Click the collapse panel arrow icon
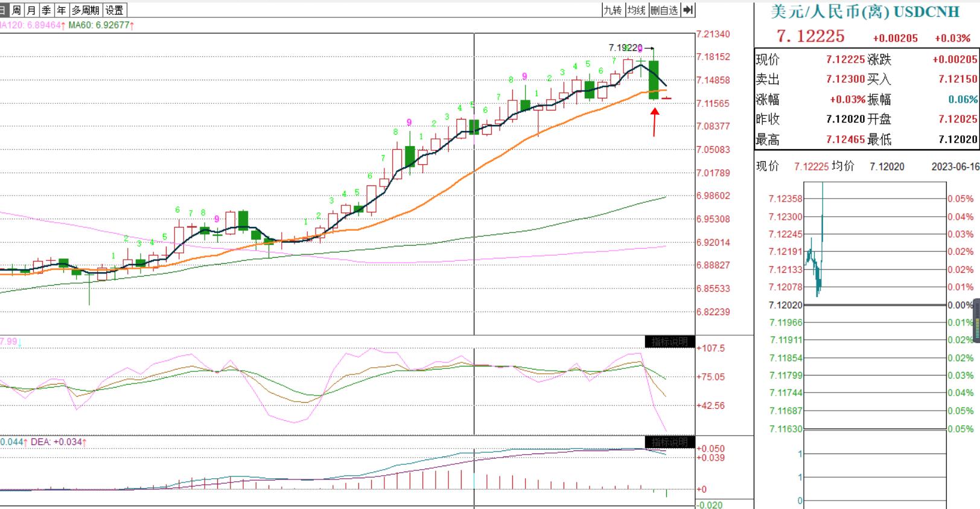980x509 pixels. click(688, 10)
